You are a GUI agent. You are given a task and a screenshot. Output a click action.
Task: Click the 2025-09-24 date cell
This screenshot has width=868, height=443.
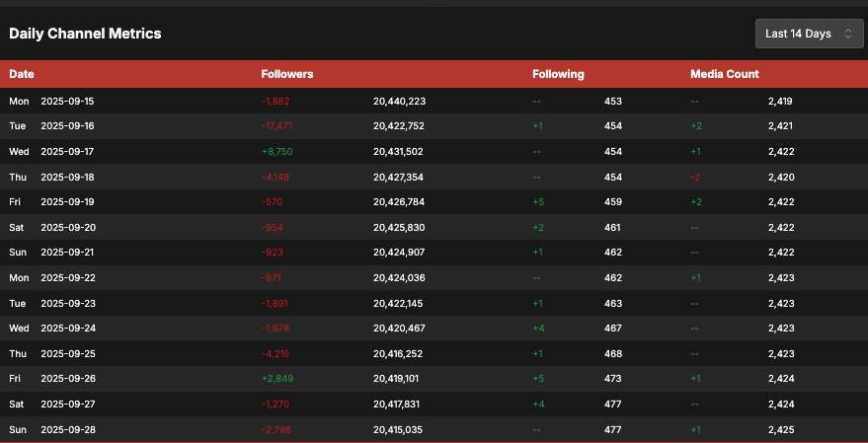click(x=67, y=329)
